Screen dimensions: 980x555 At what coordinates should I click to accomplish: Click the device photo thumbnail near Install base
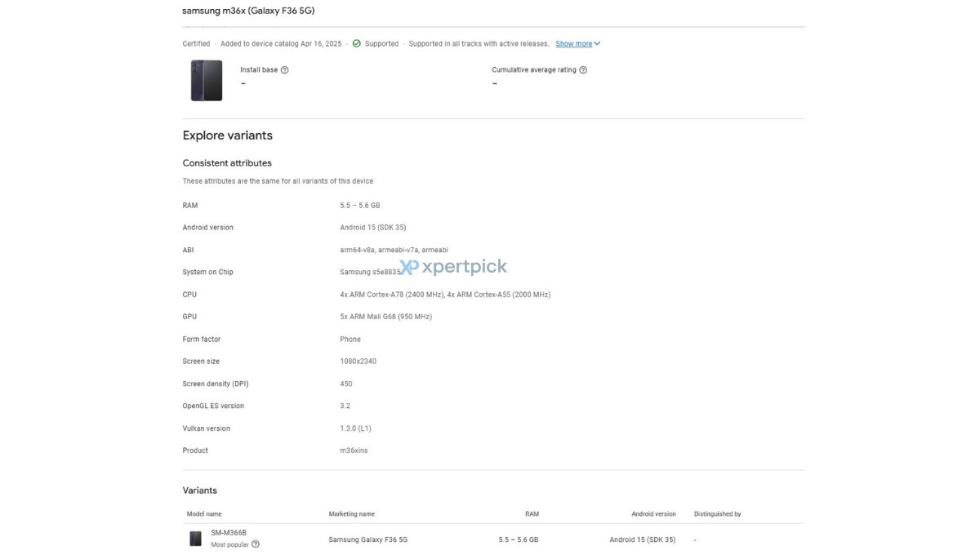[x=207, y=80]
